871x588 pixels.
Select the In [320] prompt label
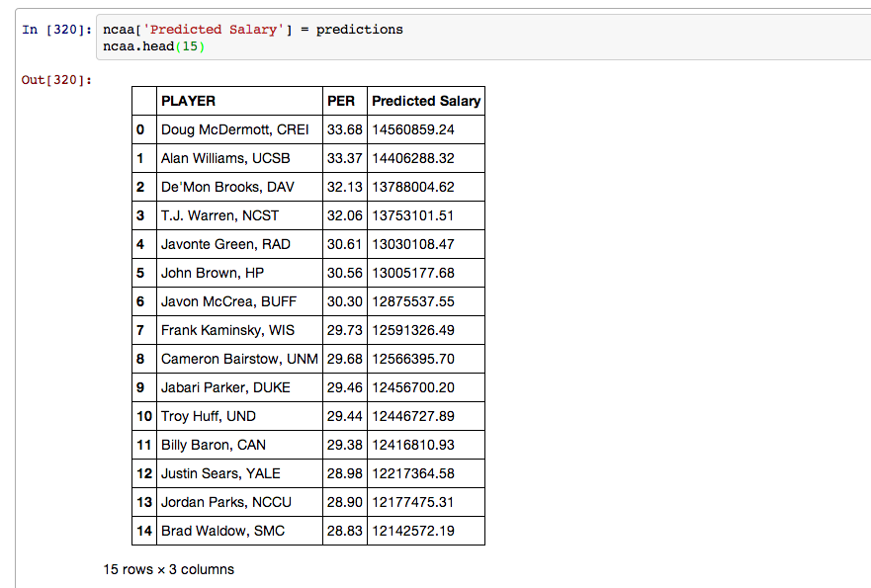[x=56, y=30]
